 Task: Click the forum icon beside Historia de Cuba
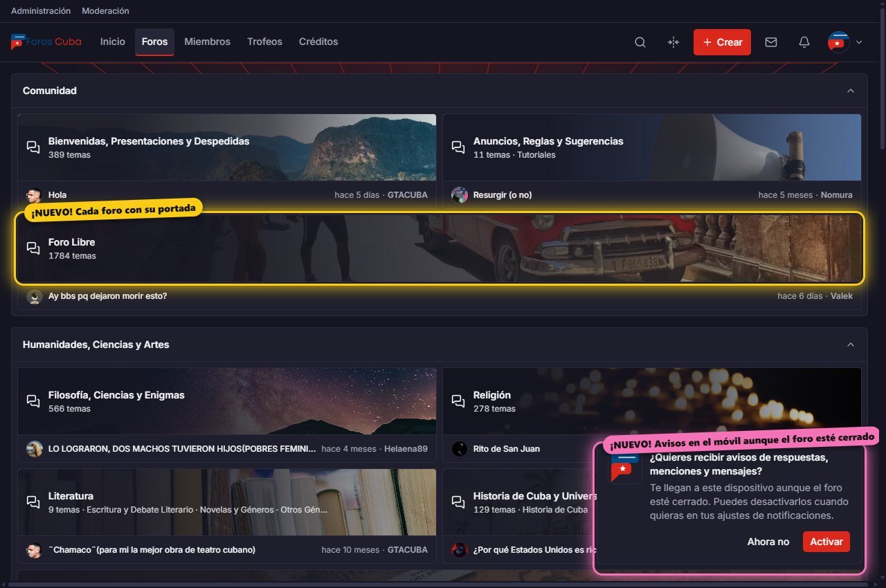point(458,502)
